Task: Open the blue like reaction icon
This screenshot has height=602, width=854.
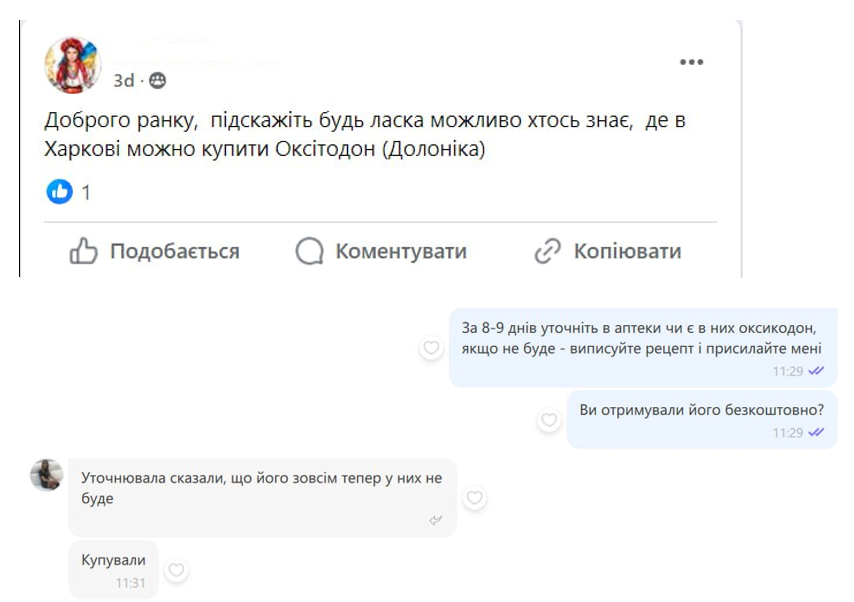Action: pos(60,192)
